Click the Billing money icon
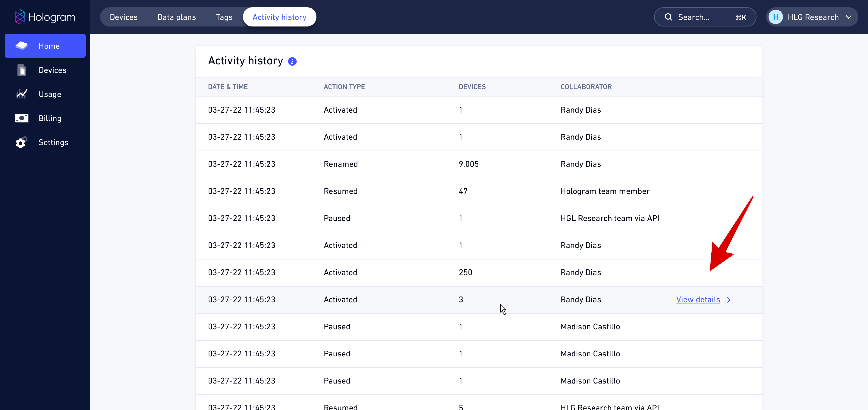The width and height of the screenshot is (868, 410). [x=22, y=118]
